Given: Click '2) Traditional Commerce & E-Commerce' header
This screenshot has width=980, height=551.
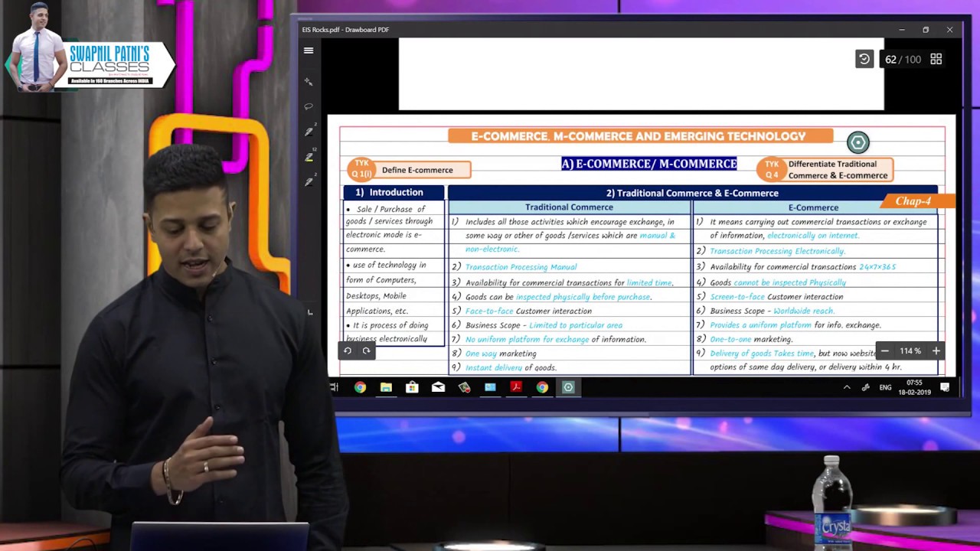Looking at the screenshot, I should [x=692, y=193].
